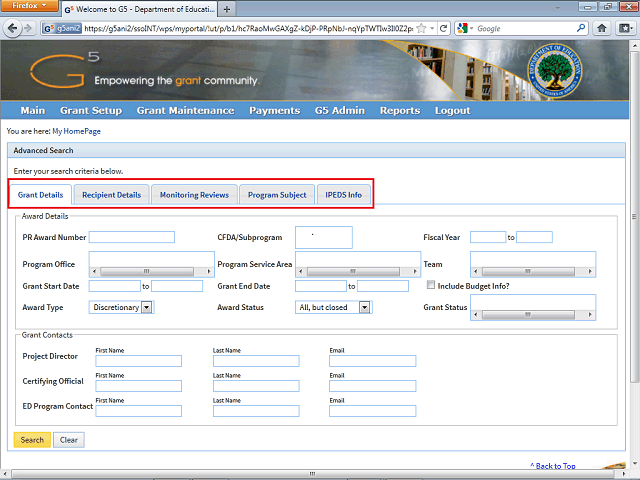Click the Grant Start Date from field

[115, 286]
